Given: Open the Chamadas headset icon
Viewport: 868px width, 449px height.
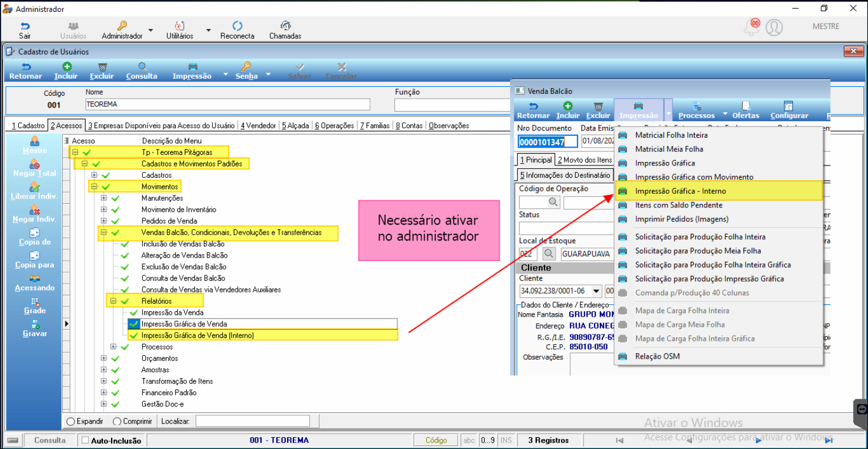Looking at the screenshot, I should point(285,26).
